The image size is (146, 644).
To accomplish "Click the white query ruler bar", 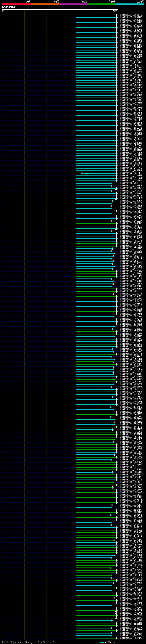I will point(60,9).
